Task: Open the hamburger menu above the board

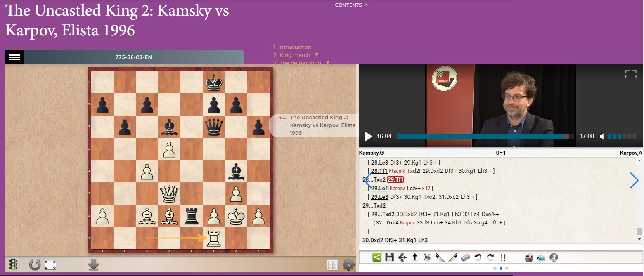Action: click(x=14, y=57)
